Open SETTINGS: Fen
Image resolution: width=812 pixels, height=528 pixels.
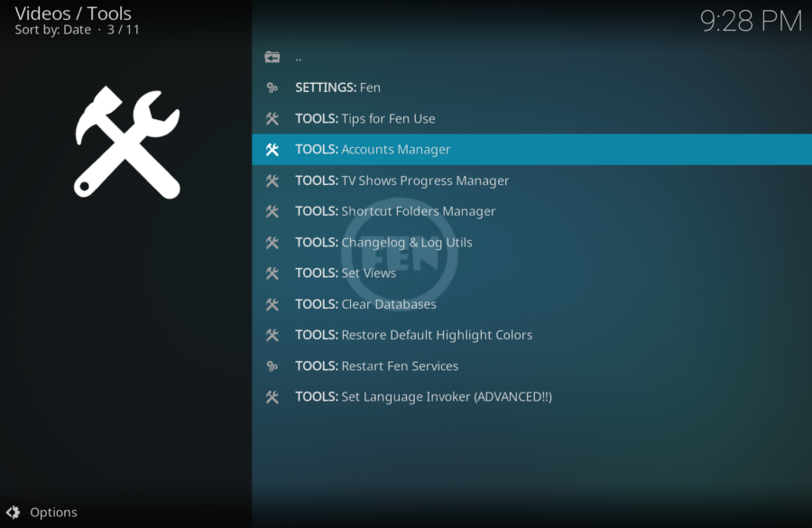pos(531,88)
